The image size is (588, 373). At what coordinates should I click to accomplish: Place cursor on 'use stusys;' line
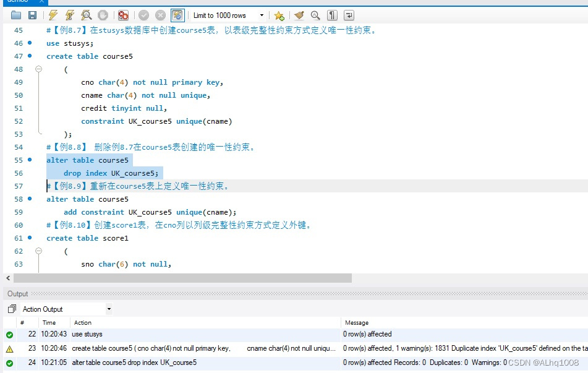tap(70, 43)
